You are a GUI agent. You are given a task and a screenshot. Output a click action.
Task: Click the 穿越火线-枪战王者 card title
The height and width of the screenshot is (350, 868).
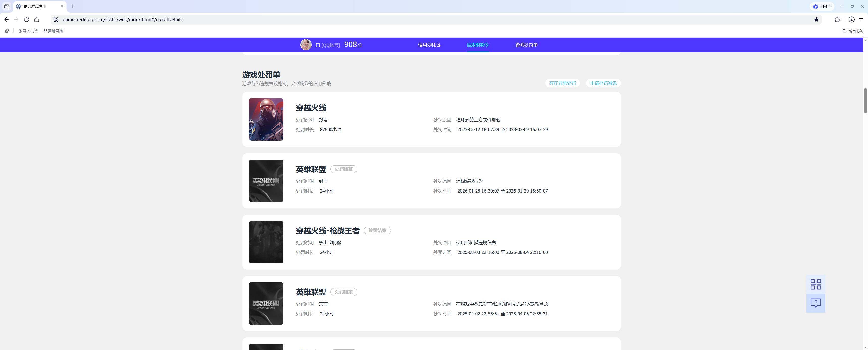tap(328, 231)
